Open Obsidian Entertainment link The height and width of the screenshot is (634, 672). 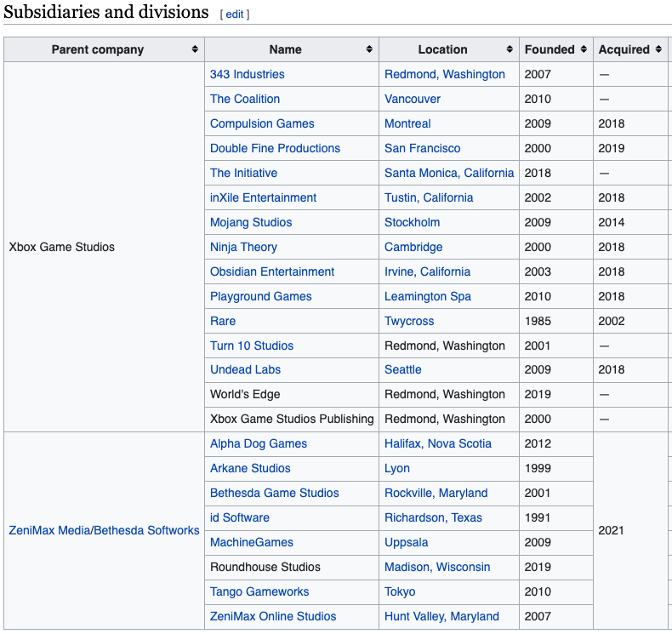[272, 271]
